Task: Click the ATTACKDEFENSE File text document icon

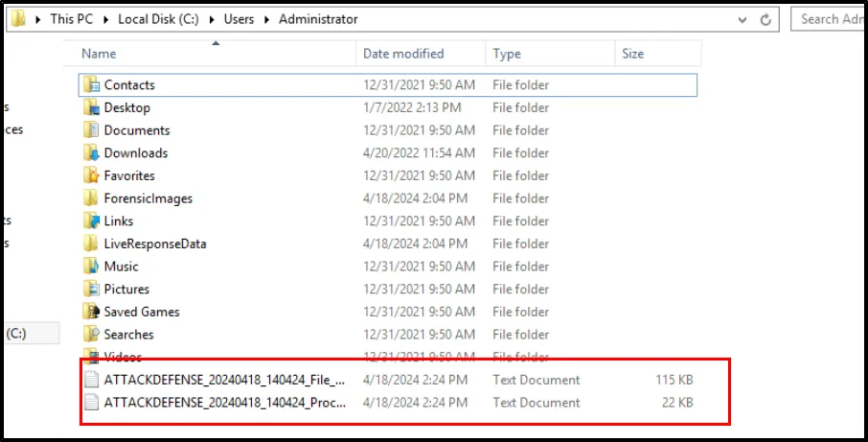Action: (91, 381)
